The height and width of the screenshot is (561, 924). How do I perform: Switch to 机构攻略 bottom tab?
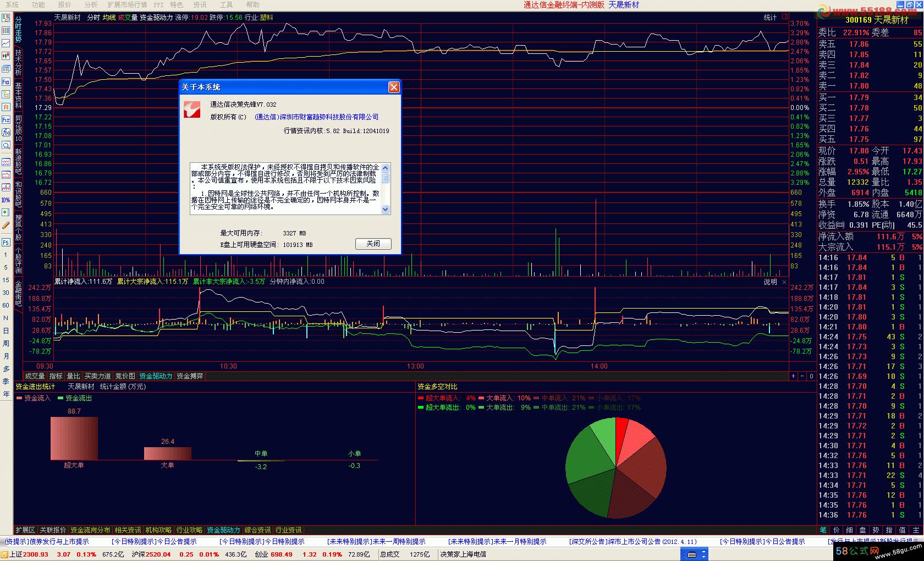pos(158,530)
